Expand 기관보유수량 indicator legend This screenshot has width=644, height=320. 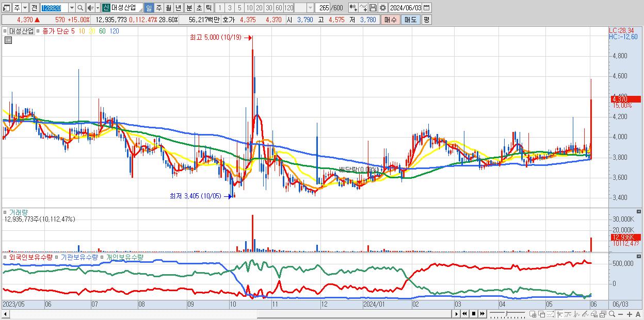[57, 257]
